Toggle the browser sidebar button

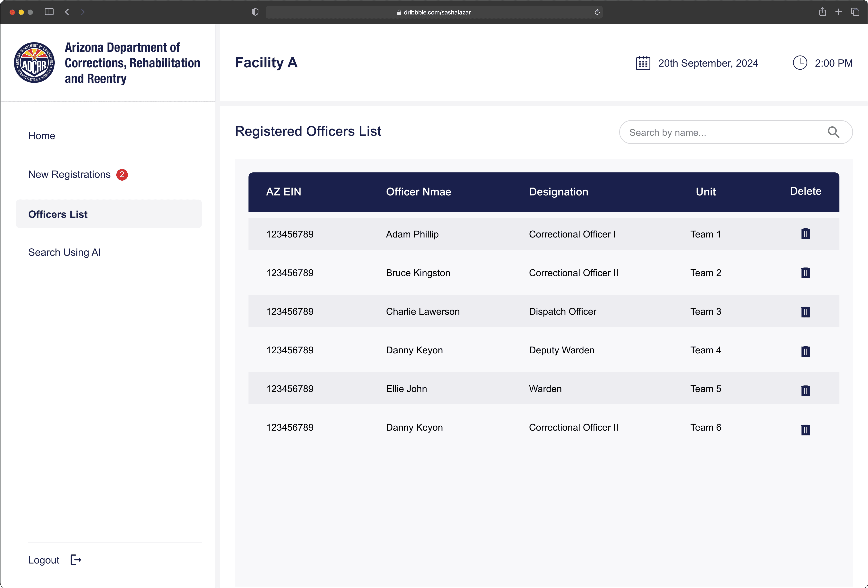coord(49,12)
